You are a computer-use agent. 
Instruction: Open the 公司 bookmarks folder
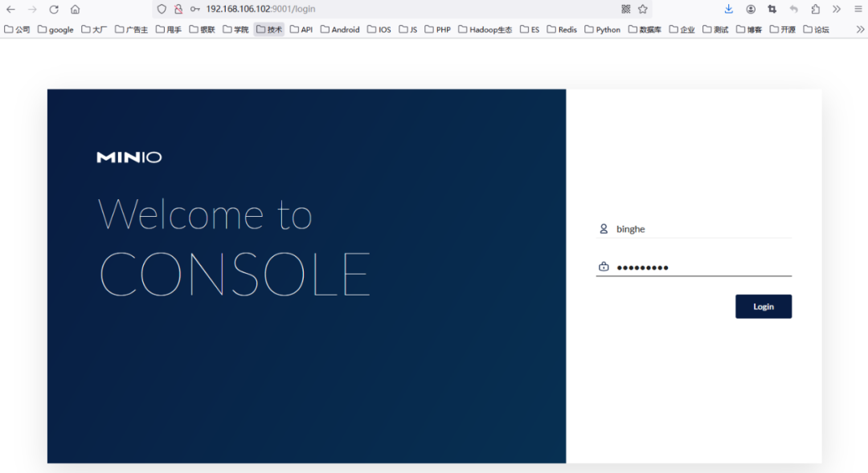(17, 30)
